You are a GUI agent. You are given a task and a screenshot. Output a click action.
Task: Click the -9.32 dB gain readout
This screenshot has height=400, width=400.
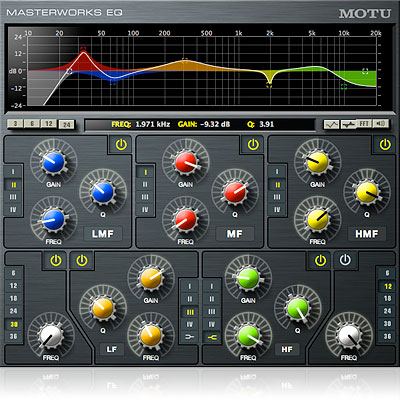click(x=215, y=124)
